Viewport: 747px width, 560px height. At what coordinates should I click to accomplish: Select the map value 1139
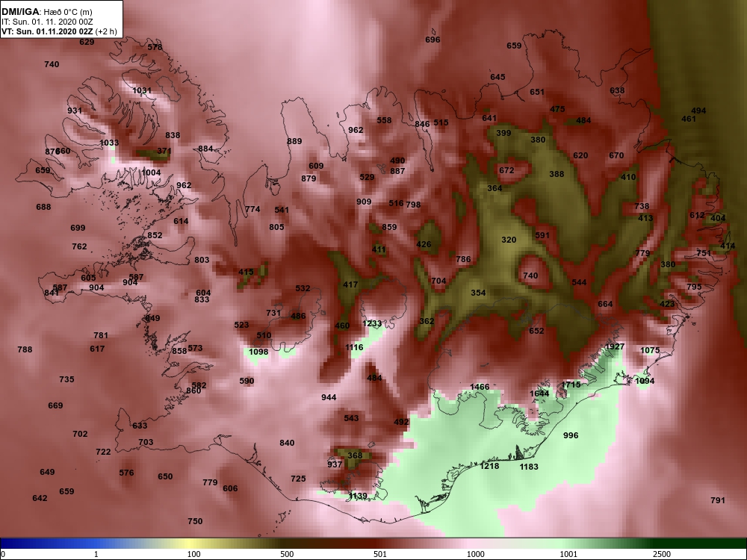point(358,497)
